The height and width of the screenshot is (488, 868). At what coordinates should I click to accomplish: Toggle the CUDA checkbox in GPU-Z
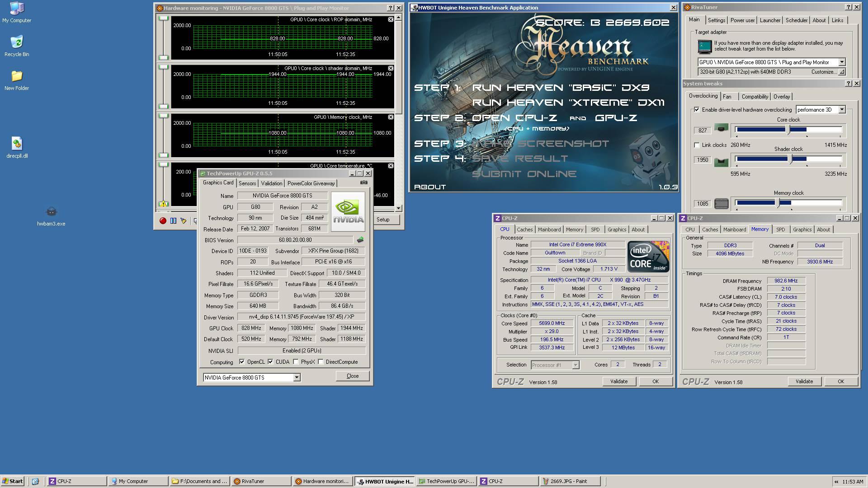point(270,361)
